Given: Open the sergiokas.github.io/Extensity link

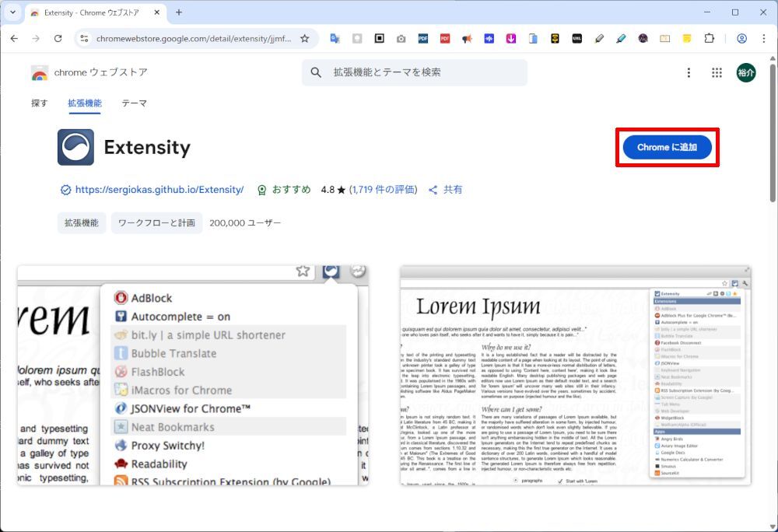Looking at the screenshot, I should 159,190.
